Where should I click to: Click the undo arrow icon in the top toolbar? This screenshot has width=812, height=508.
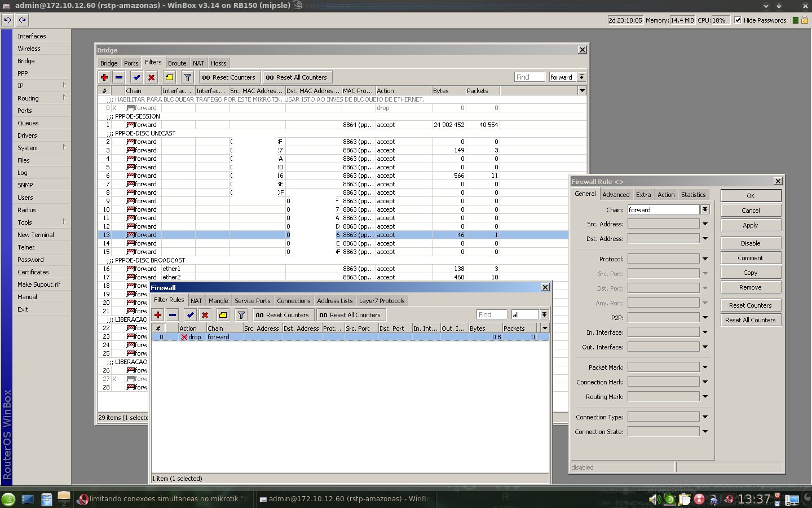coord(7,20)
